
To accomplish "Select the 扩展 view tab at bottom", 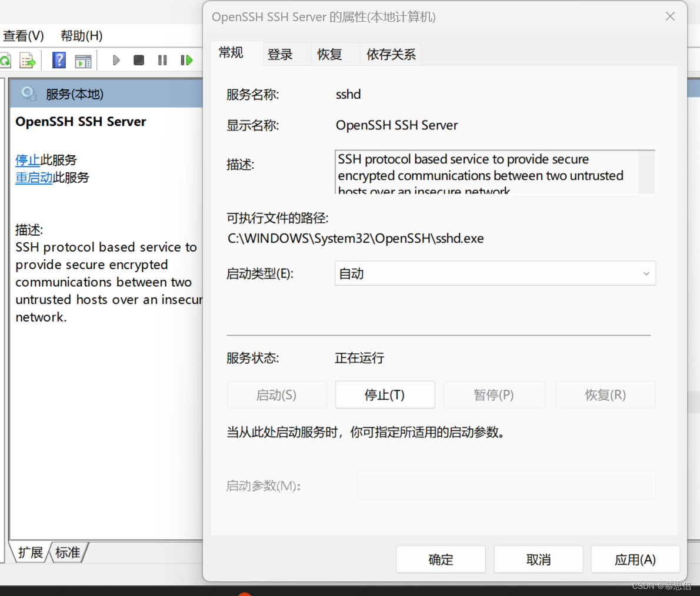I will (x=31, y=553).
